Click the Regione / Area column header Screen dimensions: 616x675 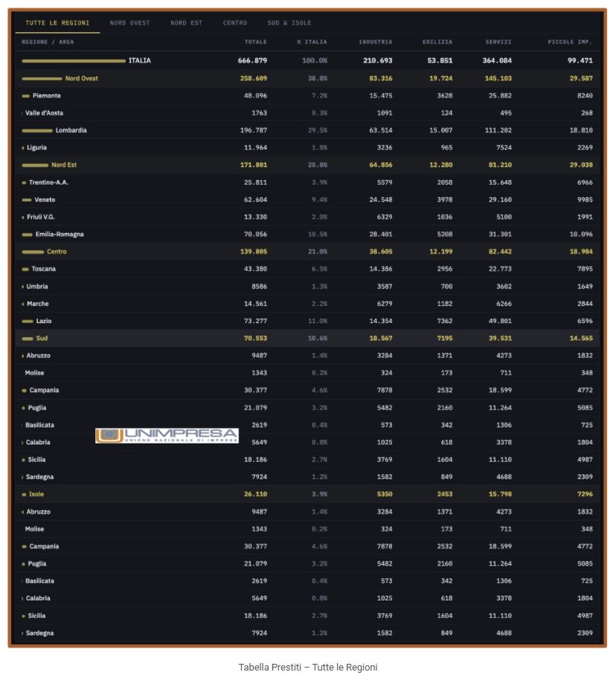coord(48,42)
